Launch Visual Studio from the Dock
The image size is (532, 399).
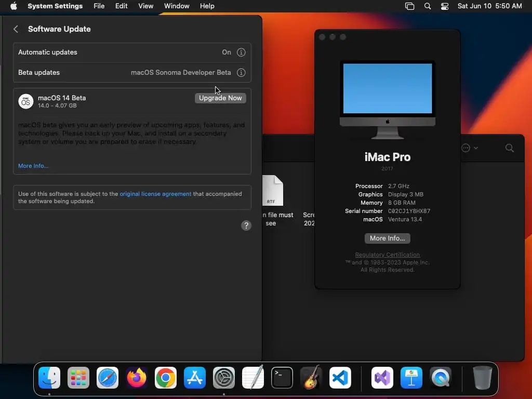(x=382, y=378)
